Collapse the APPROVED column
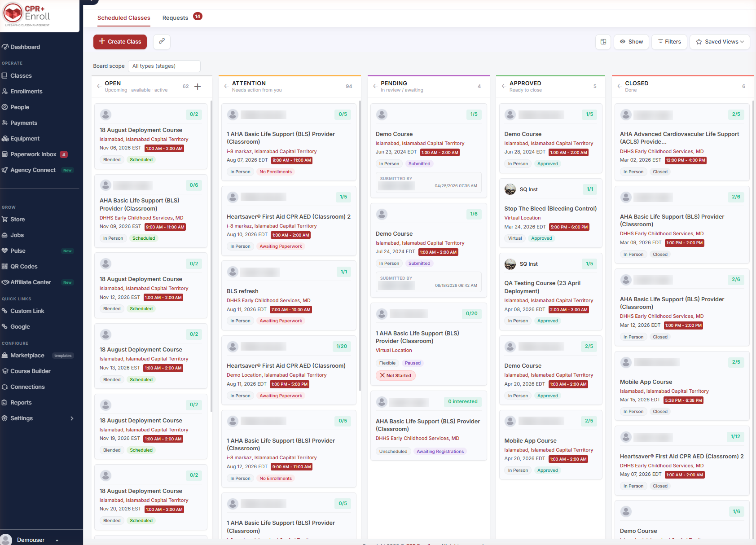The height and width of the screenshot is (545, 756). point(504,86)
